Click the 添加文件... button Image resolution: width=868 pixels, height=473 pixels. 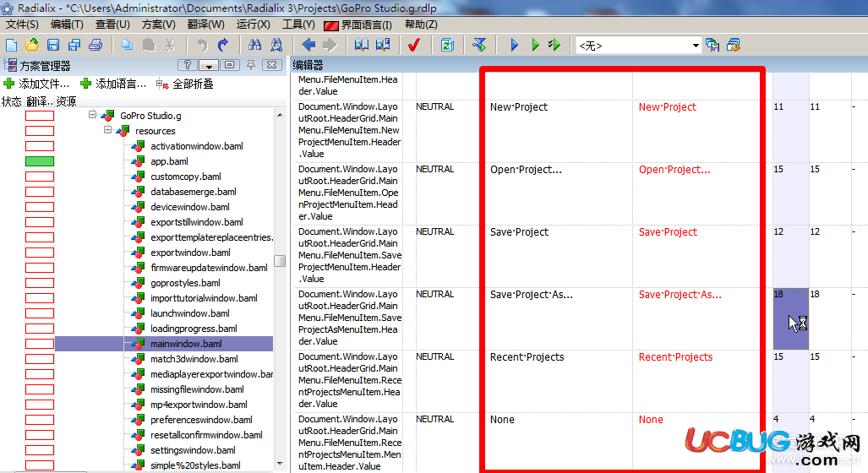pos(36,84)
